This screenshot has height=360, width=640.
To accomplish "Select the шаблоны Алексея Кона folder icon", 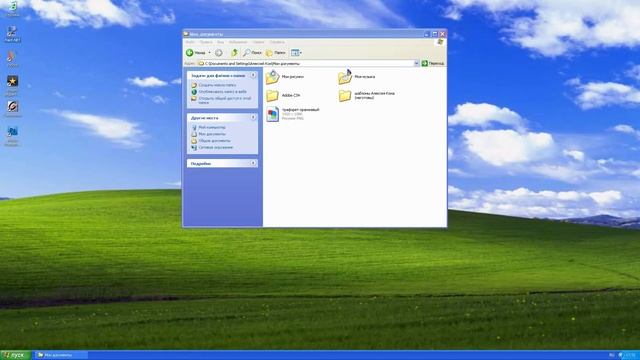I will click(x=345, y=96).
